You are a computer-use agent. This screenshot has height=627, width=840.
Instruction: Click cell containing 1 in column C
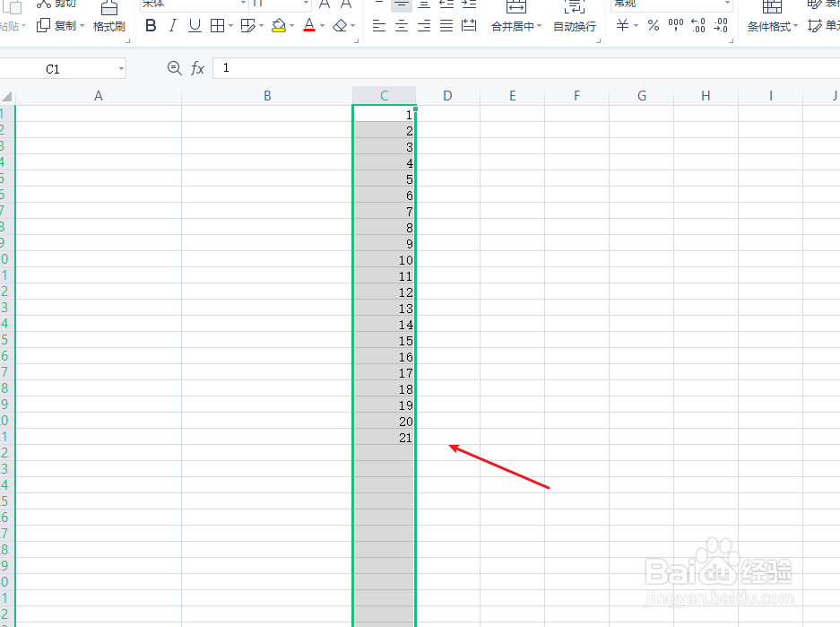(x=384, y=114)
